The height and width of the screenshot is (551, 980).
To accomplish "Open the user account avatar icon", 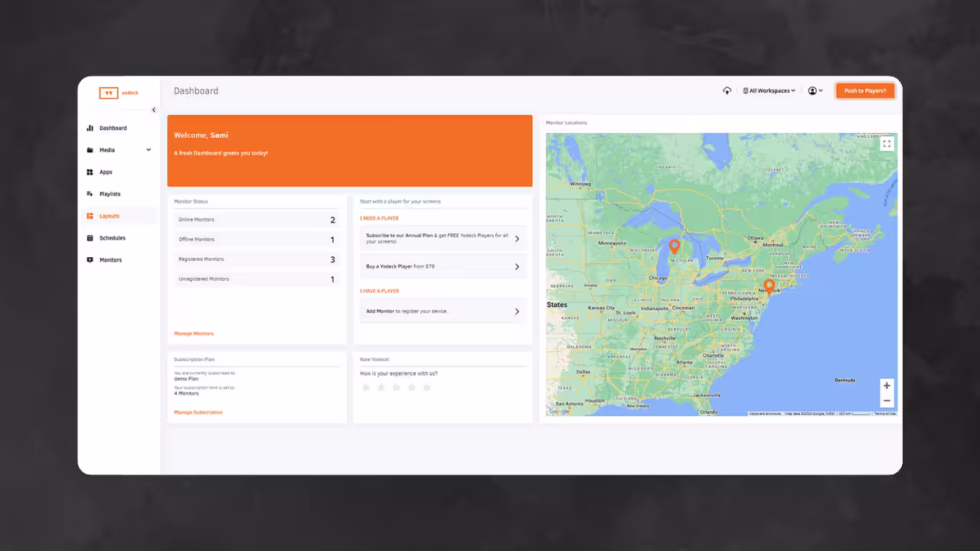I will click(812, 90).
